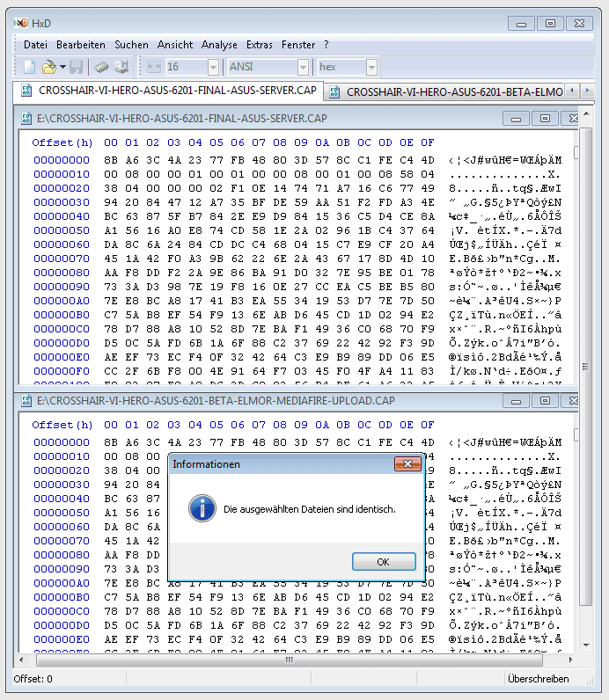Click Offset: 0 in status bar
This screenshot has width=609, height=700.
[33, 679]
